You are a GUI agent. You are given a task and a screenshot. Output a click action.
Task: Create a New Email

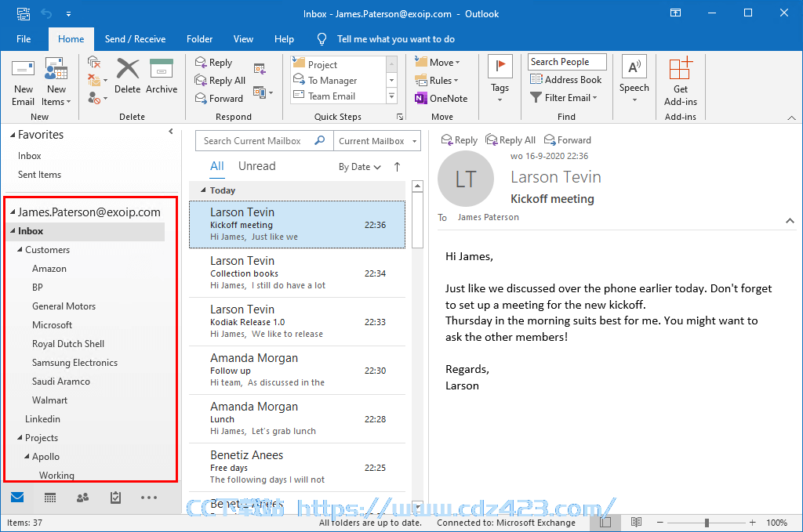pyautogui.click(x=23, y=83)
